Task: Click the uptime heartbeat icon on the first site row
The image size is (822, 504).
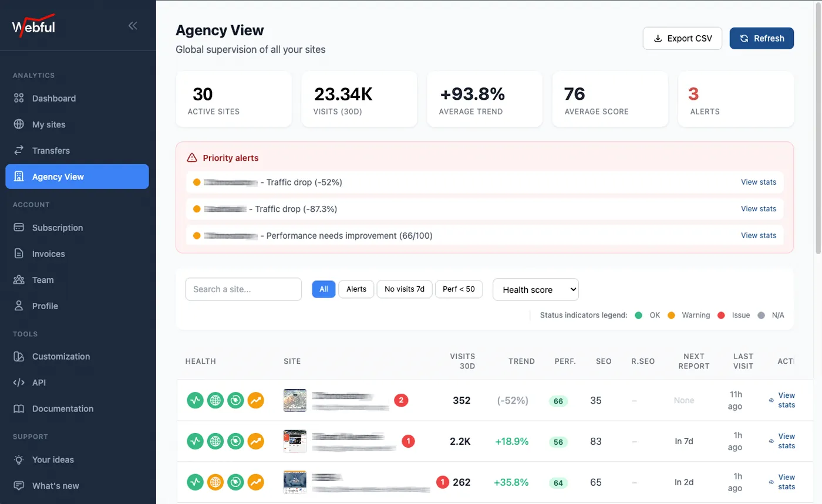Action: point(195,400)
